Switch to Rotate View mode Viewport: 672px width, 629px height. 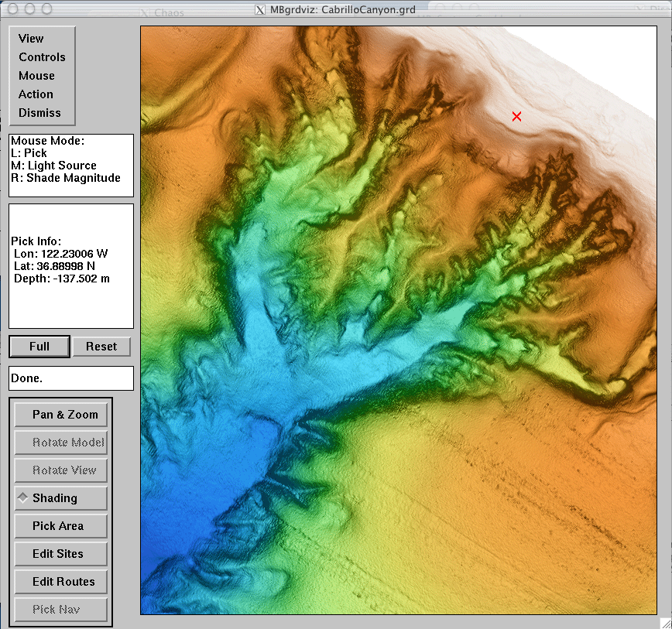click(x=61, y=470)
